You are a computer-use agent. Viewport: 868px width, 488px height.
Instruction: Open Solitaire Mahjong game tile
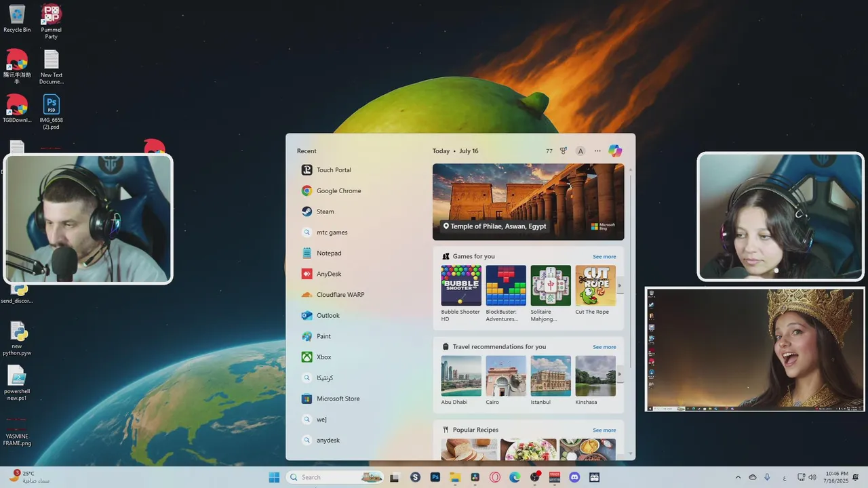click(551, 293)
